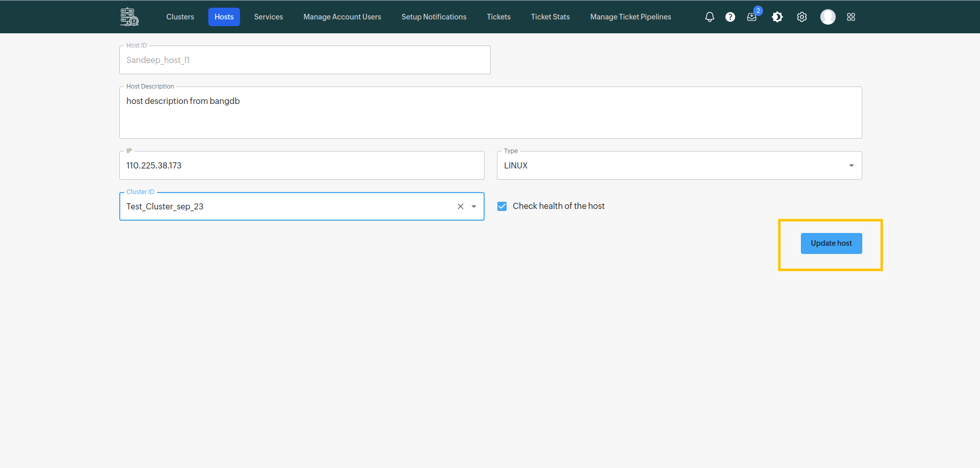The width and height of the screenshot is (980, 468).
Task: Go to the Clusters tab
Action: [x=180, y=17]
